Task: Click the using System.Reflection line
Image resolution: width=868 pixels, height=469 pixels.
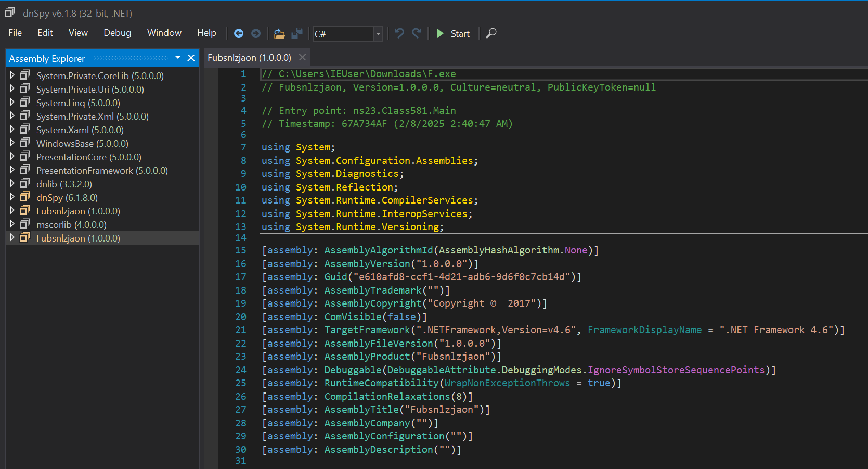Action: coord(330,187)
